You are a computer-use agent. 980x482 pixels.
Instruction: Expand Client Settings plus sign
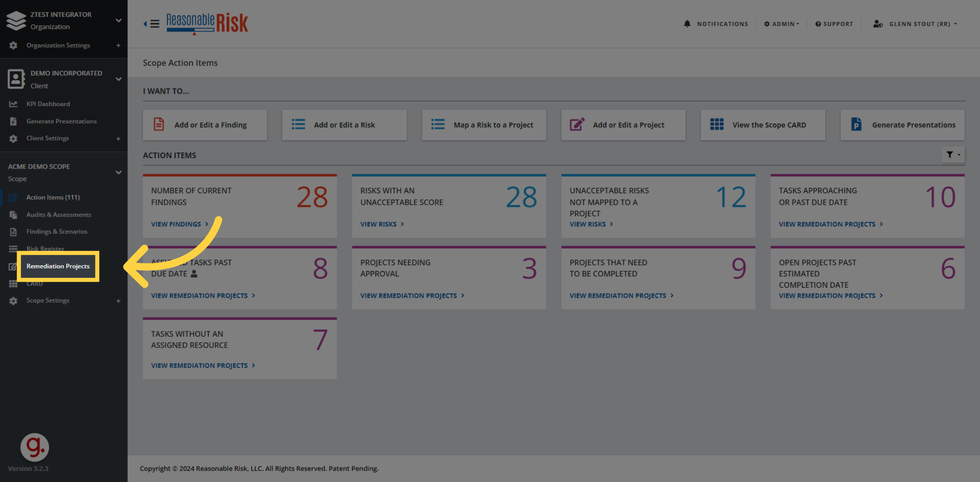click(118, 138)
